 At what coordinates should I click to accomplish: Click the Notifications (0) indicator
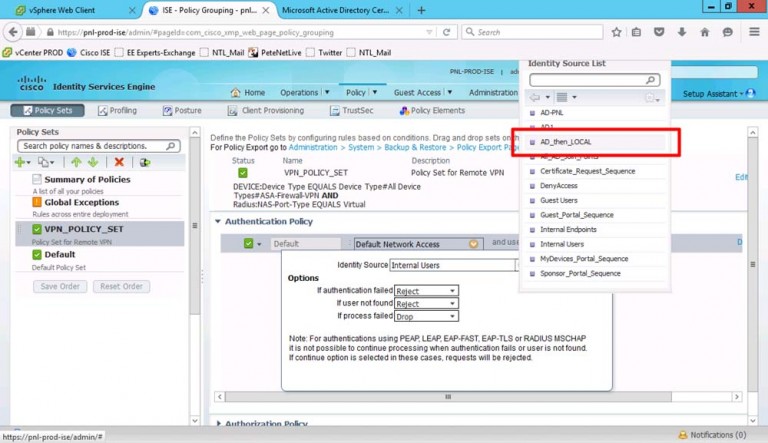coord(712,435)
